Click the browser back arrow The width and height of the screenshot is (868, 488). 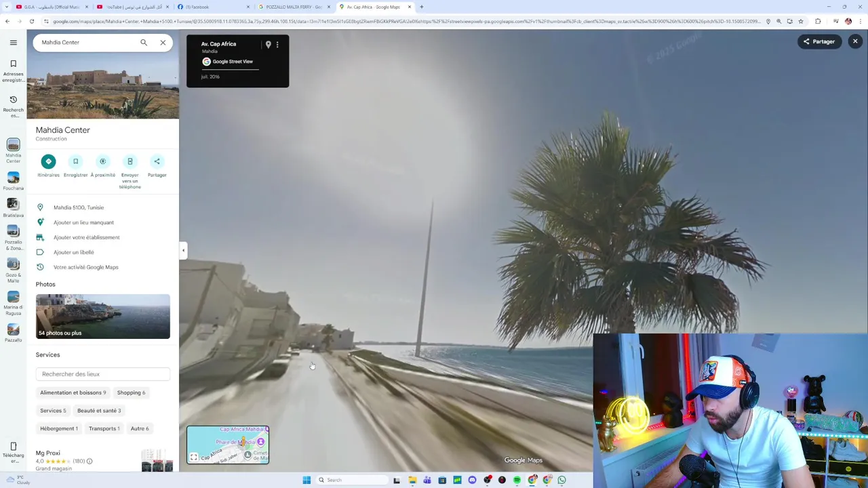pyautogui.click(x=7, y=21)
